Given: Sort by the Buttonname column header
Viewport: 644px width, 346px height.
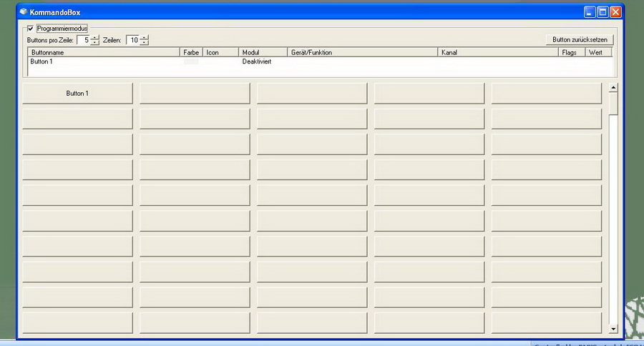Looking at the screenshot, I should (x=104, y=52).
